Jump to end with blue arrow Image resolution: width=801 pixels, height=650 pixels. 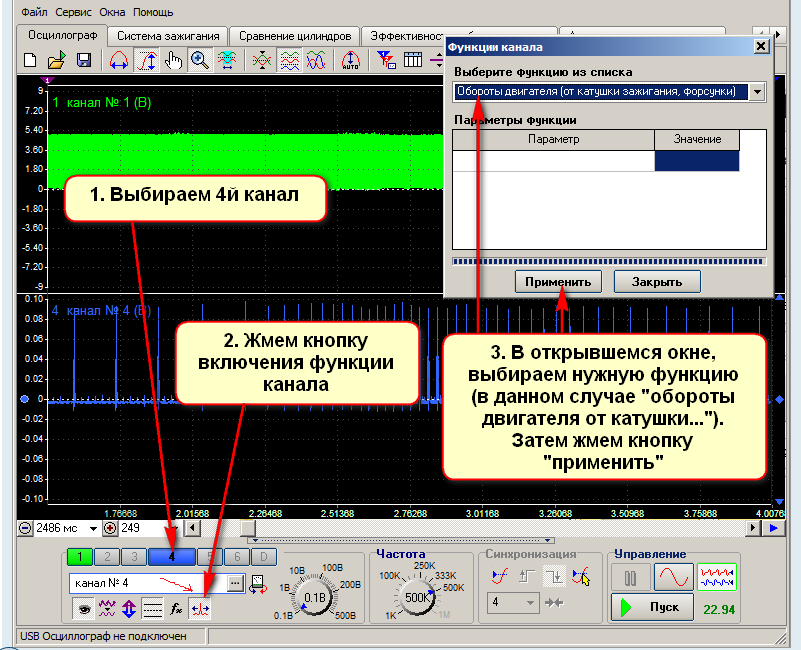pyautogui.click(x=773, y=528)
